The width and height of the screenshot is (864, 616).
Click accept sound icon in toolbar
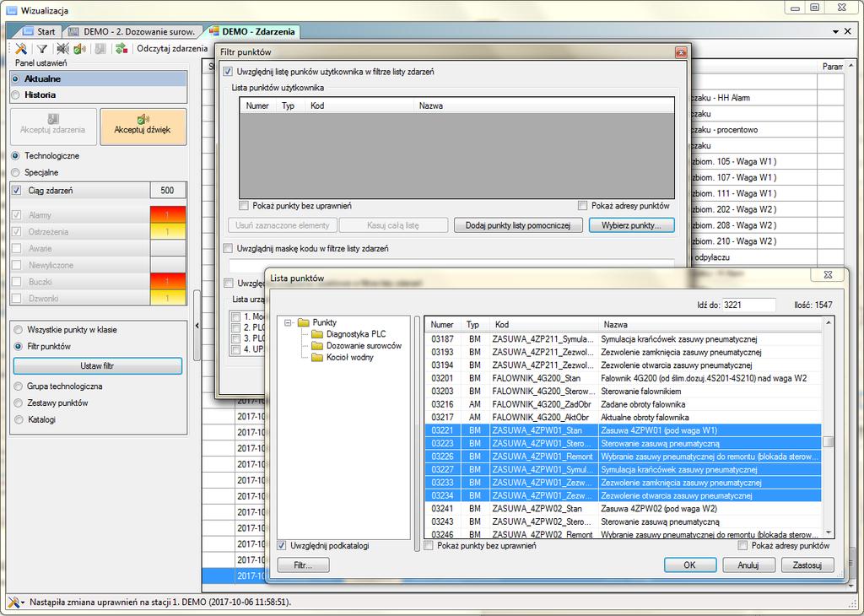click(x=80, y=48)
